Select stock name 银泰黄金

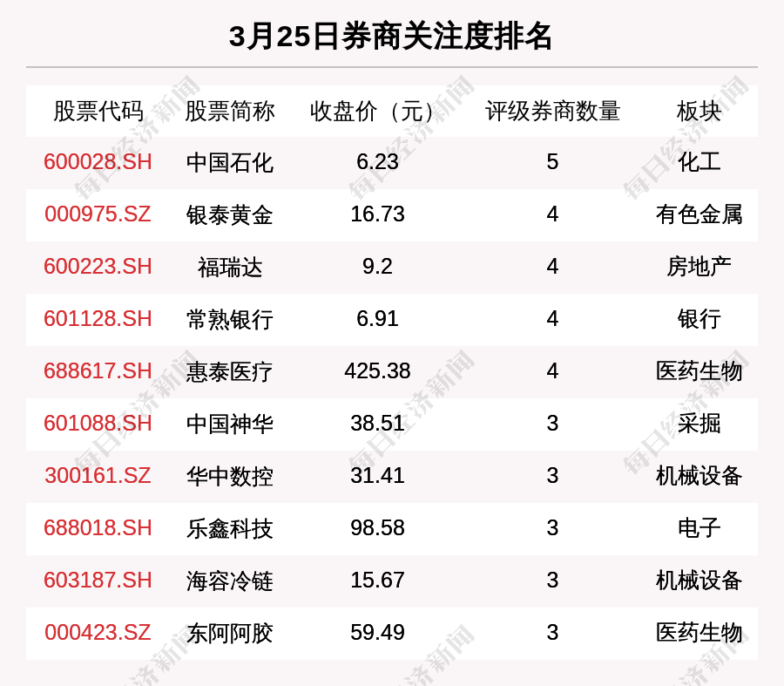(x=229, y=215)
